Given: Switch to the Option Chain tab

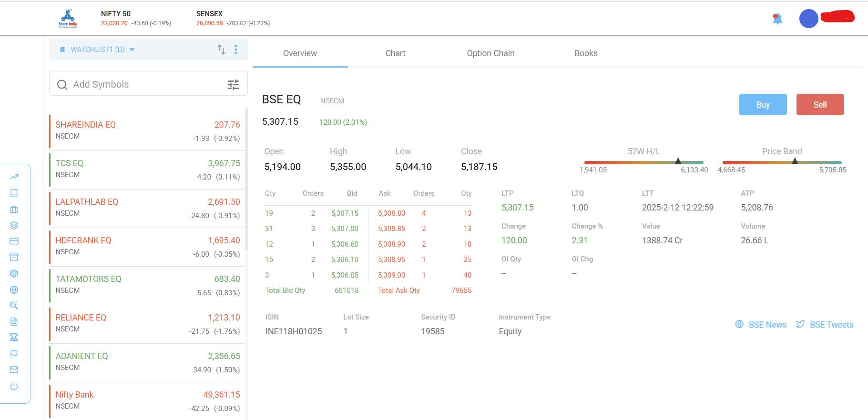Looking at the screenshot, I should [x=490, y=53].
